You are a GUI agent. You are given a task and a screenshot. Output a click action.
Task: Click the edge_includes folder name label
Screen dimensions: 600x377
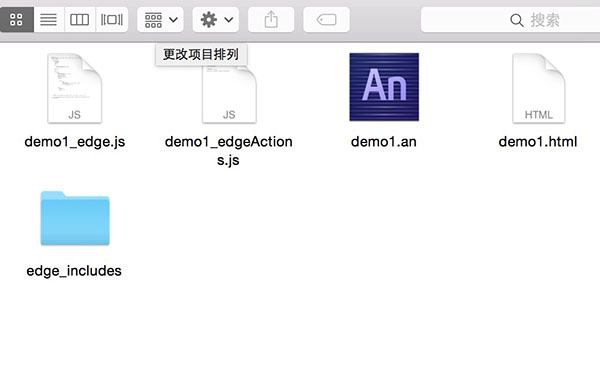point(74,271)
